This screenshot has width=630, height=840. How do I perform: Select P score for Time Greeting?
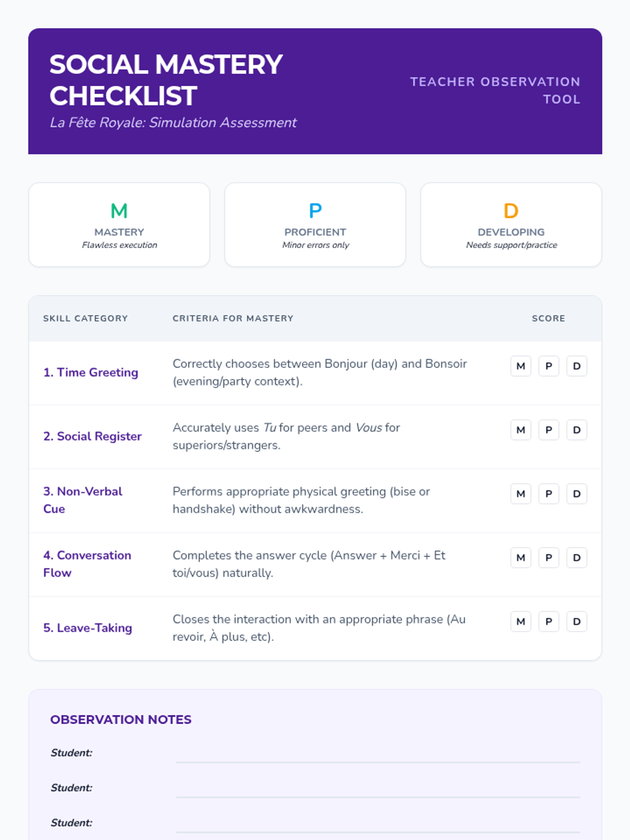click(549, 366)
